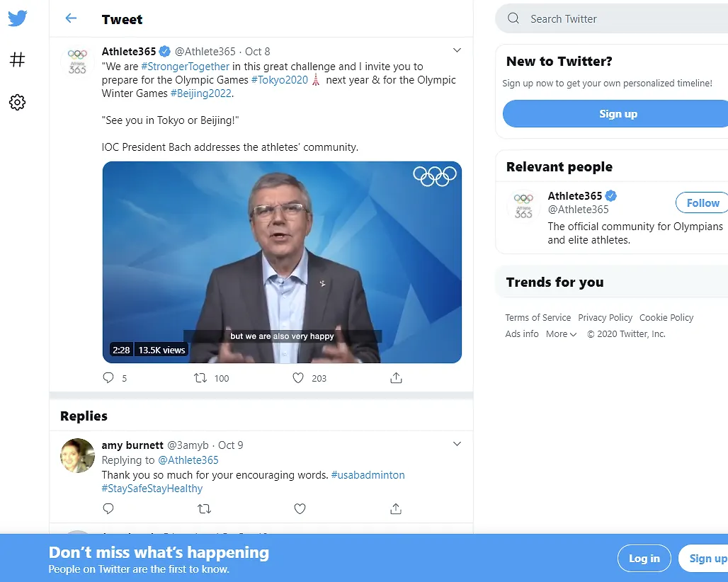Click the Twitter bird logo
728x582 pixels.
16,18
